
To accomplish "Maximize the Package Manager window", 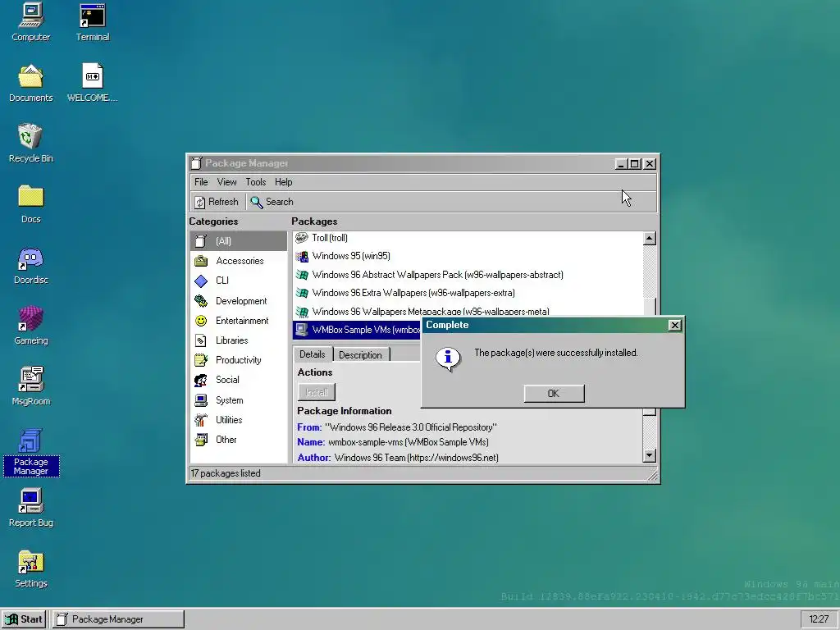I will [635, 164].
